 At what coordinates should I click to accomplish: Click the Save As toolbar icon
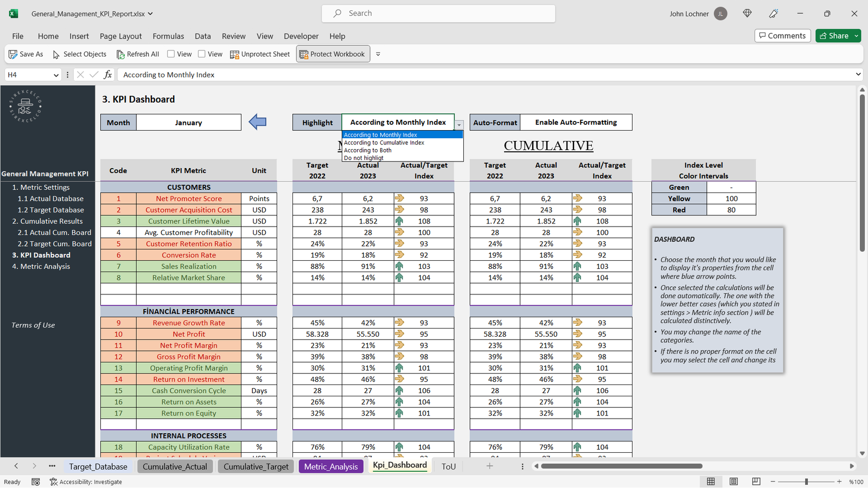13,54
